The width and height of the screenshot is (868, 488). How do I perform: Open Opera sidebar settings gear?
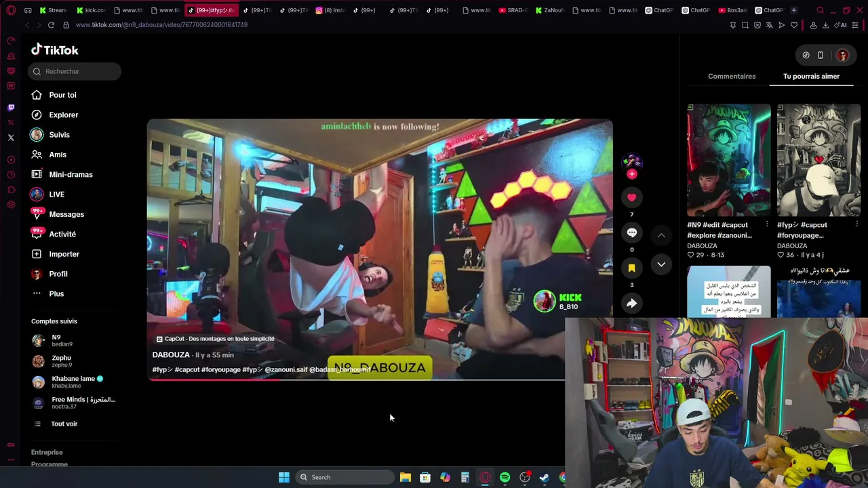pyautogui.click(x=11, y=205)
